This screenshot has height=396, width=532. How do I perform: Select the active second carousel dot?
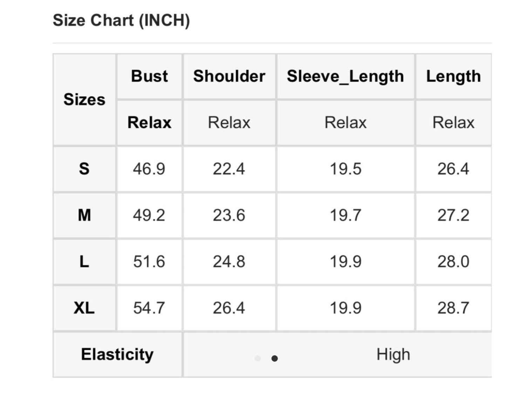[275, 358]
